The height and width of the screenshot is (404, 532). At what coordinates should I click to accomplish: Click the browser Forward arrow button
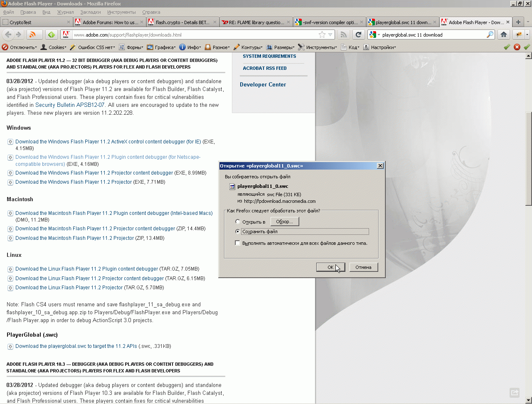point(18,34)
